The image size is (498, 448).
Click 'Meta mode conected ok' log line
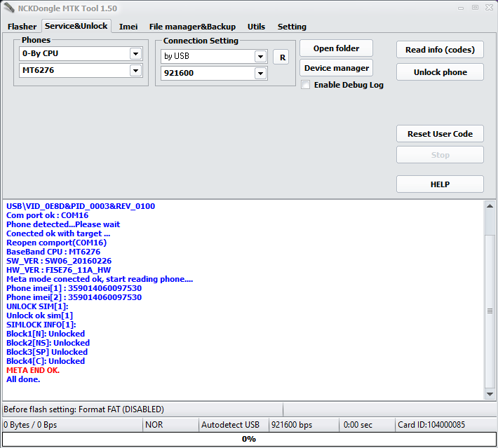[100, 279]
